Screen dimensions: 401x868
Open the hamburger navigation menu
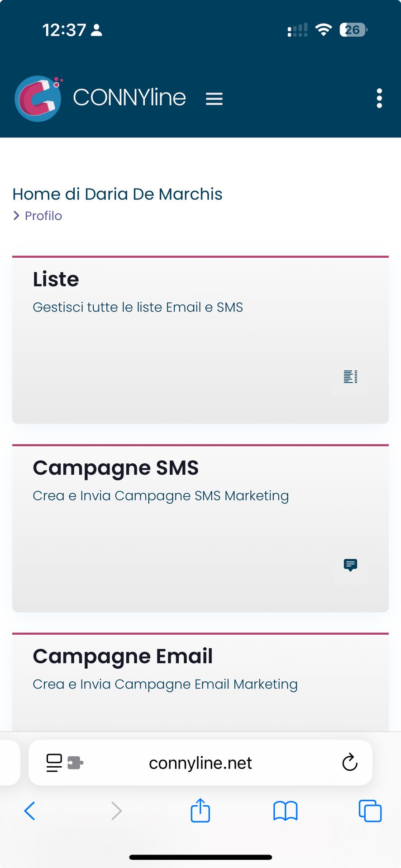tap(214, 99)
